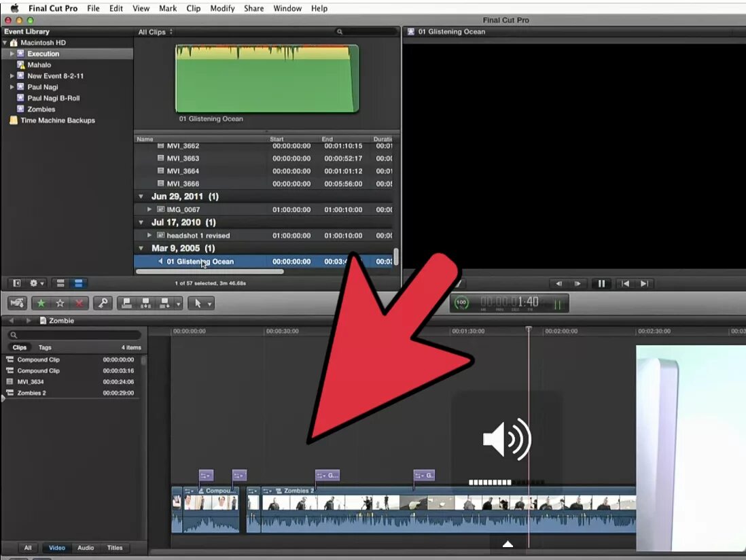The width and height of the screenshot is (746, 560).
Task: Collapse the Jun 29, 2011 group
Action: (141, 196)
